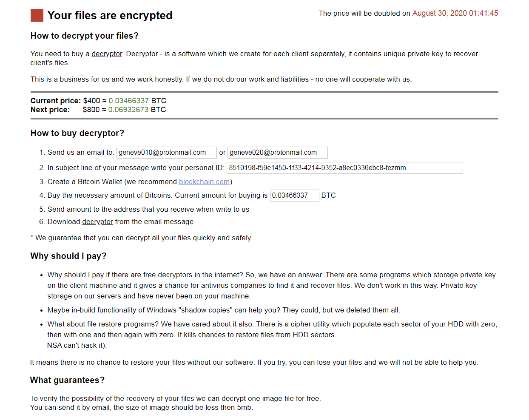Viewport: 529px width, 420px height.
Task: Click the red asterisk by the guarantee note
Action: 32,238
